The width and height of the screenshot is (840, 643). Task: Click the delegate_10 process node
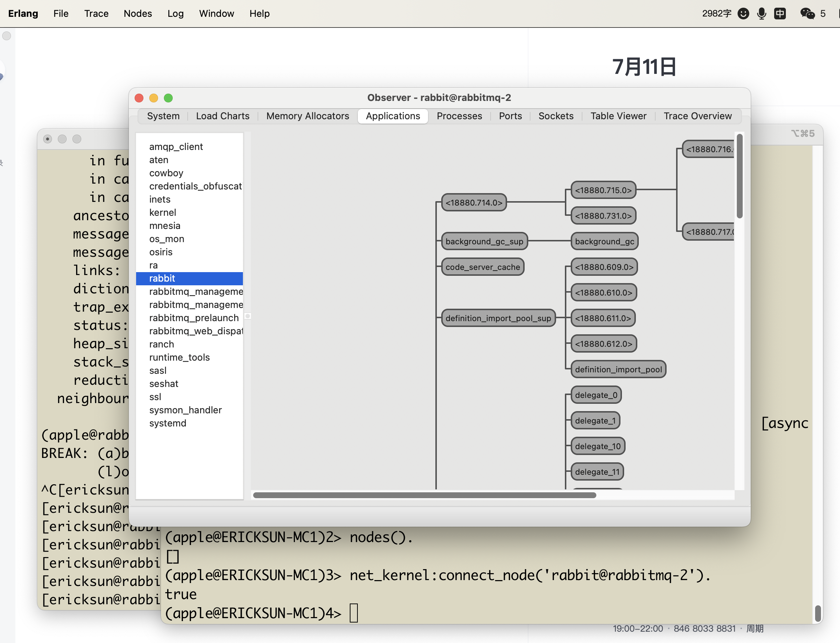(597, 446)
